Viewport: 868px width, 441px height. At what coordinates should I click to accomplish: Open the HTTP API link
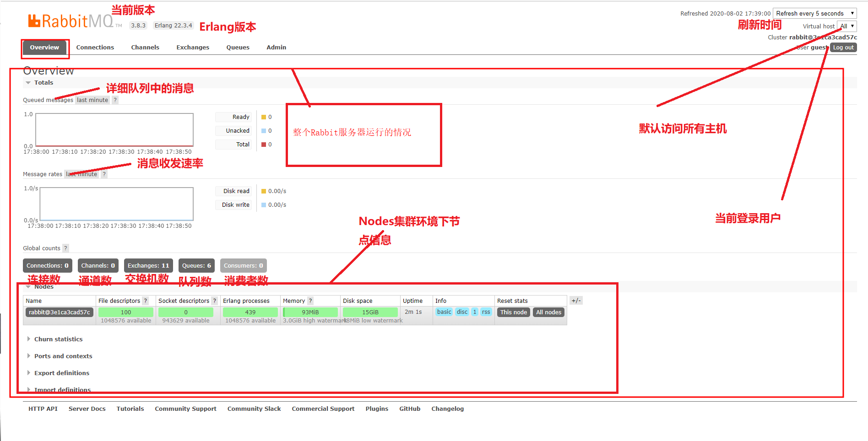click(x=43, y=409)
